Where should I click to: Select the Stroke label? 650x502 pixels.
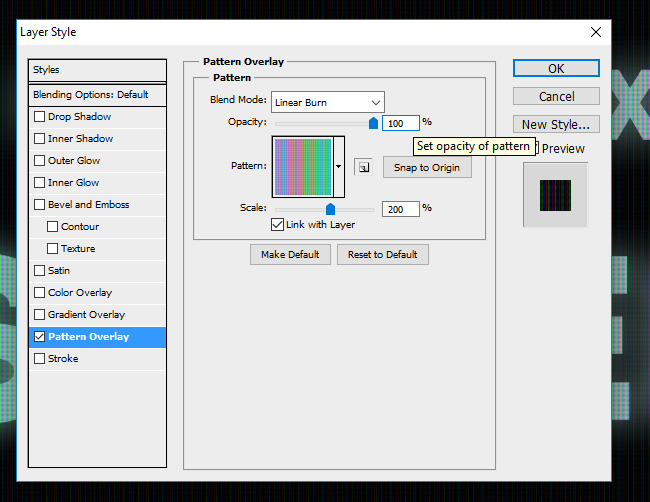click(63, 359)
